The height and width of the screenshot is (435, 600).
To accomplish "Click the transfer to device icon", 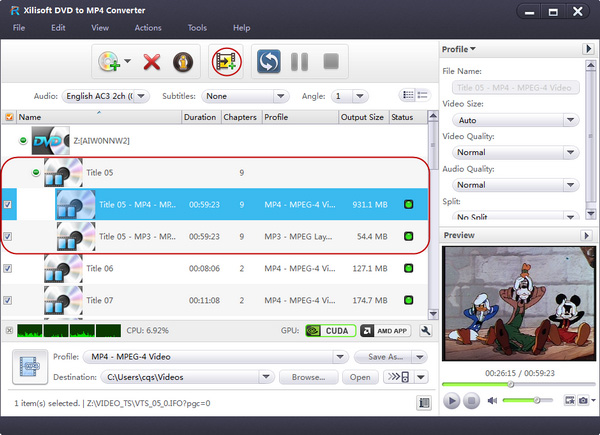I will pos(398,377).
